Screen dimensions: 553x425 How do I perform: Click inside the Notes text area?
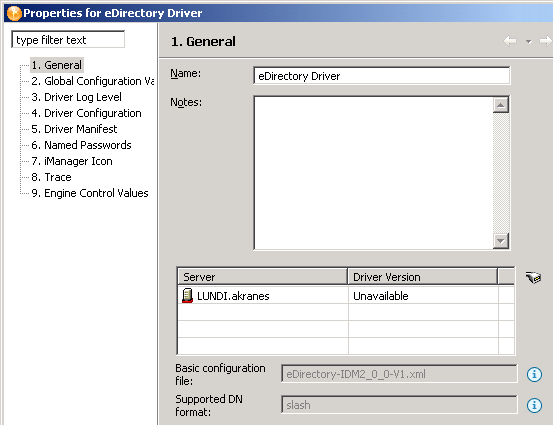click(373, 173)
